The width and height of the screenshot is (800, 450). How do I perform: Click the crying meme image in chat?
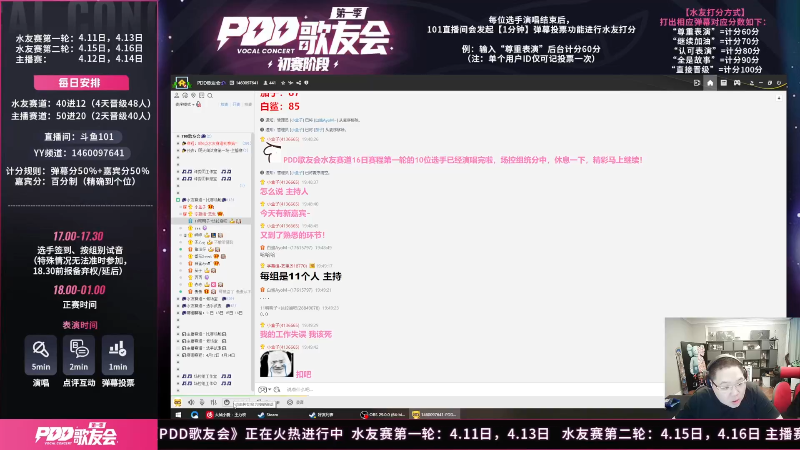click(x=277, y=364)
